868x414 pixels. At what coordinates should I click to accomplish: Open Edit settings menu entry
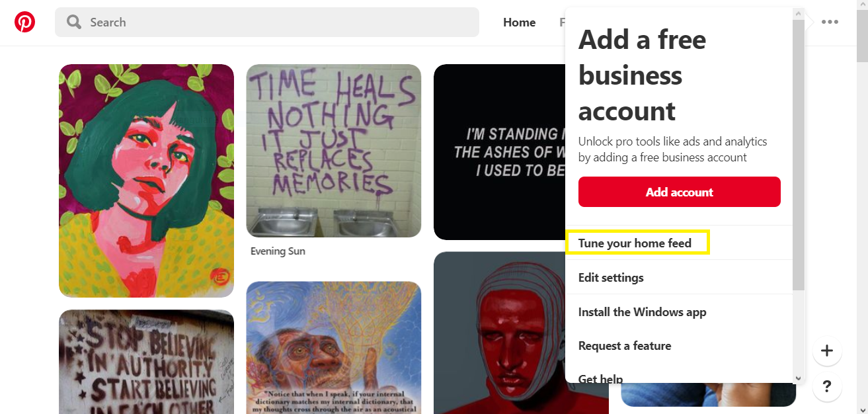click(x=679, y=277)
